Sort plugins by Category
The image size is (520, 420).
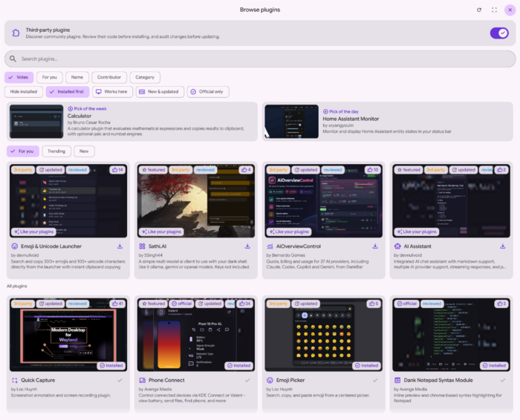coord(145,77)
